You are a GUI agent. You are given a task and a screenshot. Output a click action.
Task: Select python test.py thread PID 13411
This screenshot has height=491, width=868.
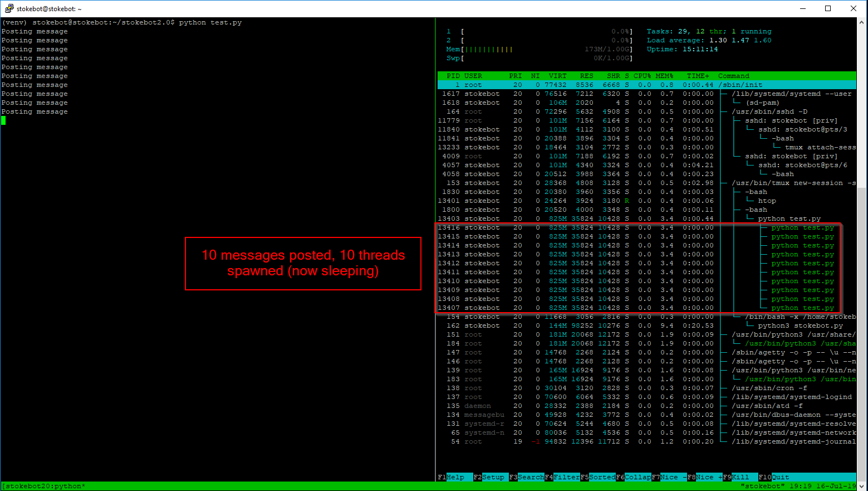click(647, 272)
